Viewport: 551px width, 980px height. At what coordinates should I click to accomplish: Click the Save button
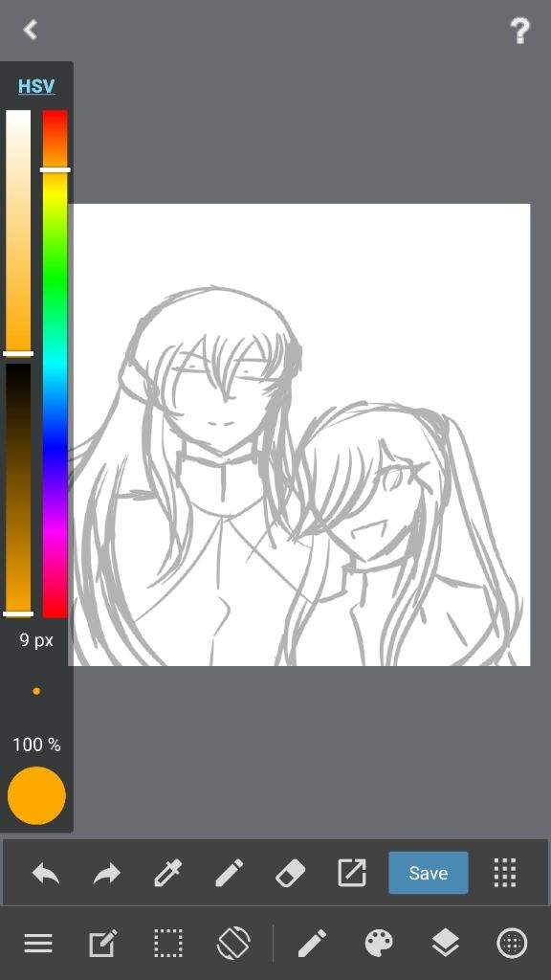click(x=428, y=873)
